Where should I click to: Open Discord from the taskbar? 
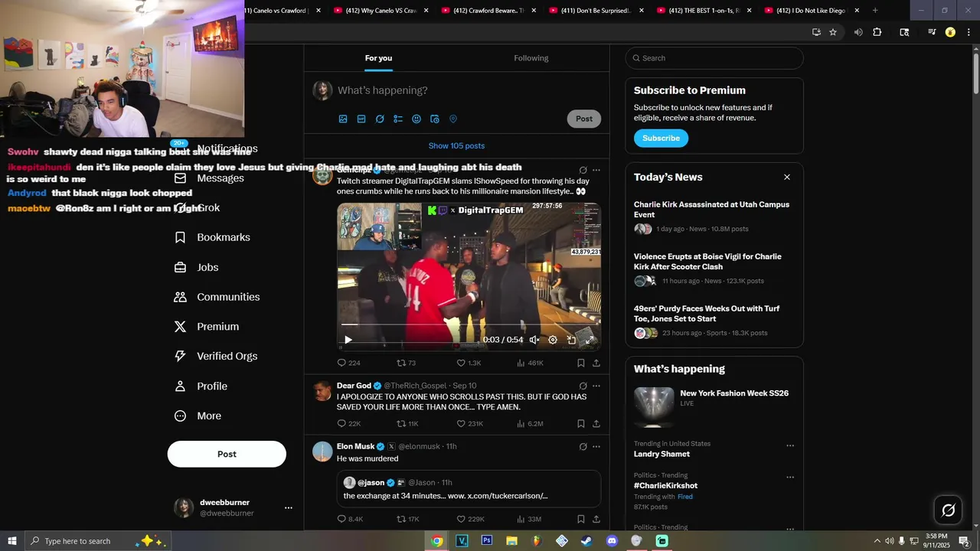[x=612, y=541]
